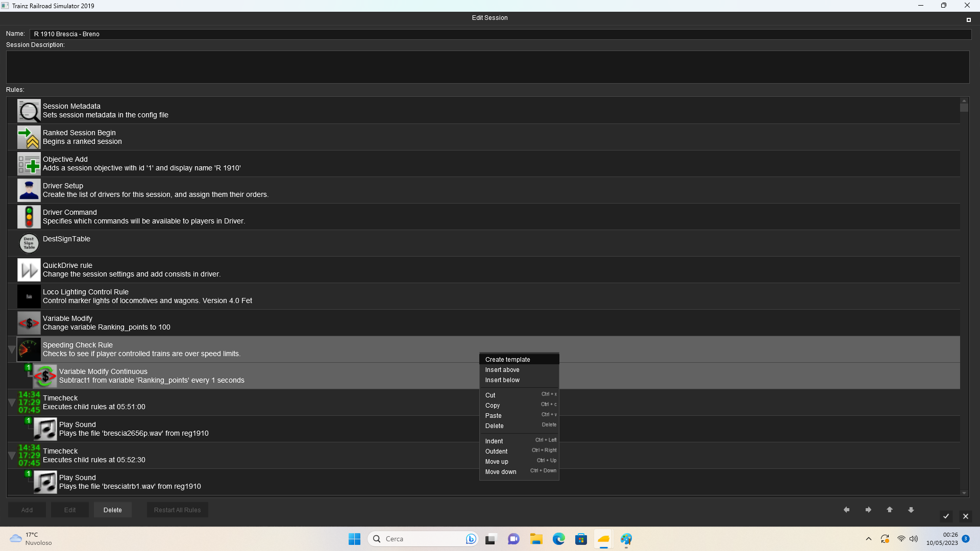980x551 pixels.
Task: Choose Outdent in context menu
Action: tap(519, 452)
